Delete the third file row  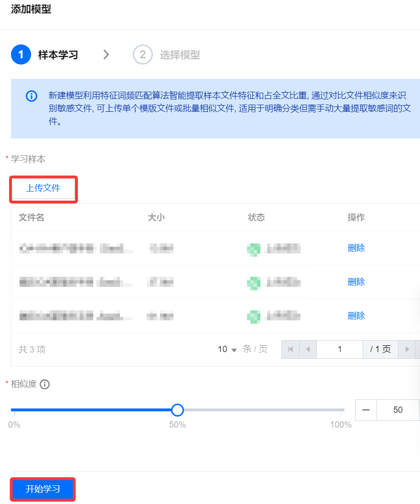[x=356, y=316]
